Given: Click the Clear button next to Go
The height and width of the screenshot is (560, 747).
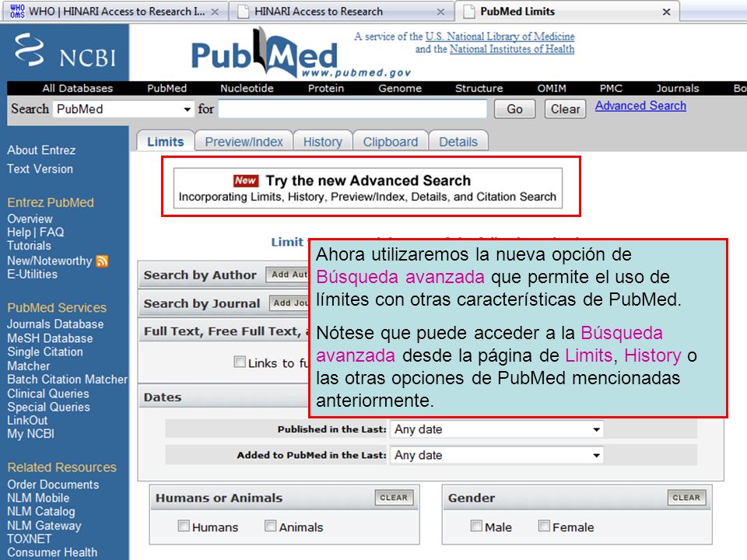Looking at the screenshot, I should 565,109.
